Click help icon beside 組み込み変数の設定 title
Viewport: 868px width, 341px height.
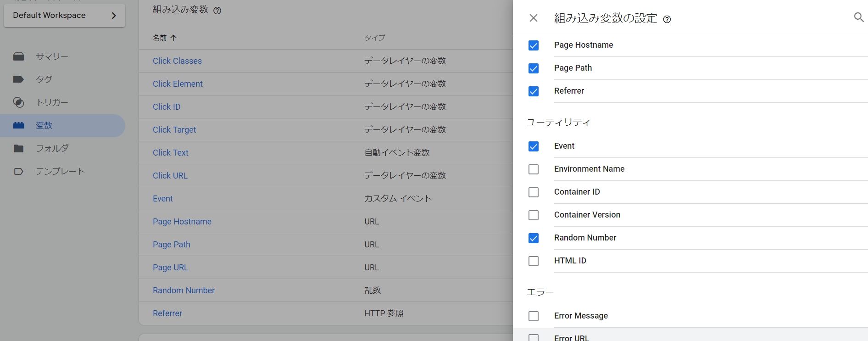(x=667, y=19)
